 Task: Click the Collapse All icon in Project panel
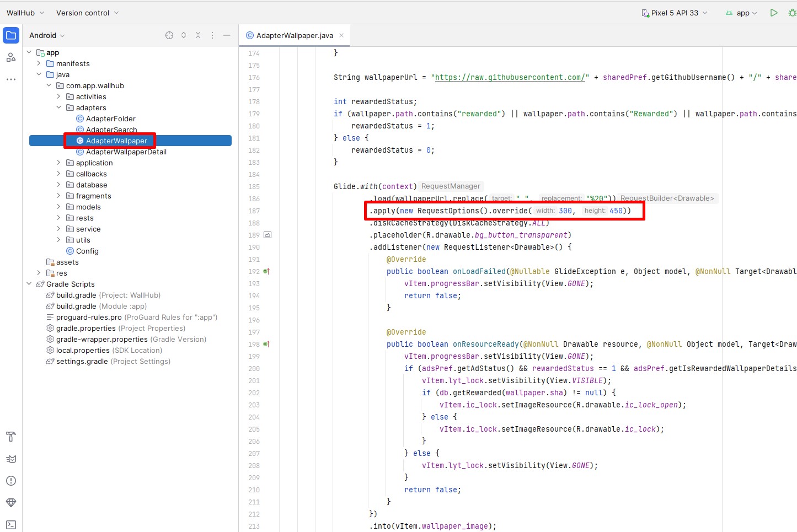point(198,35)
